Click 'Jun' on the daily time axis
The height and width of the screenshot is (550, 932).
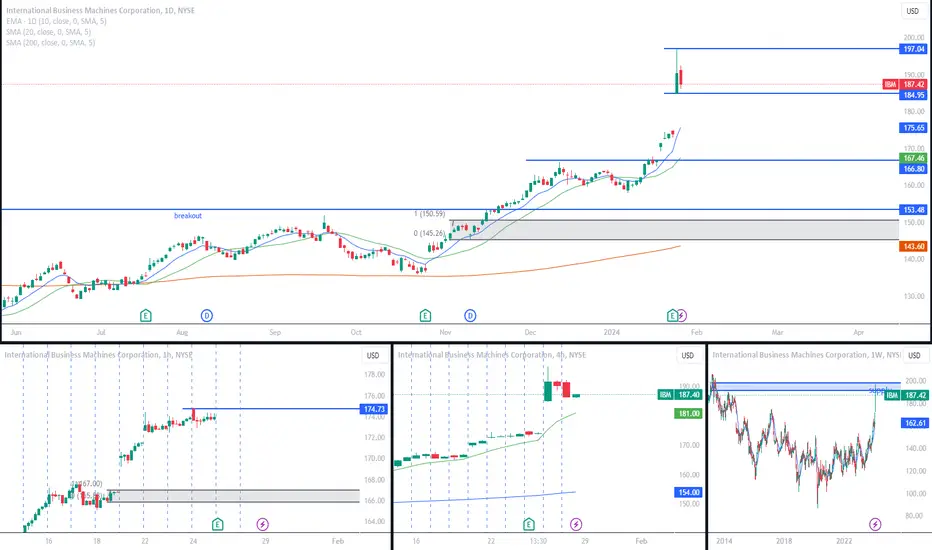tap(16, 332)
